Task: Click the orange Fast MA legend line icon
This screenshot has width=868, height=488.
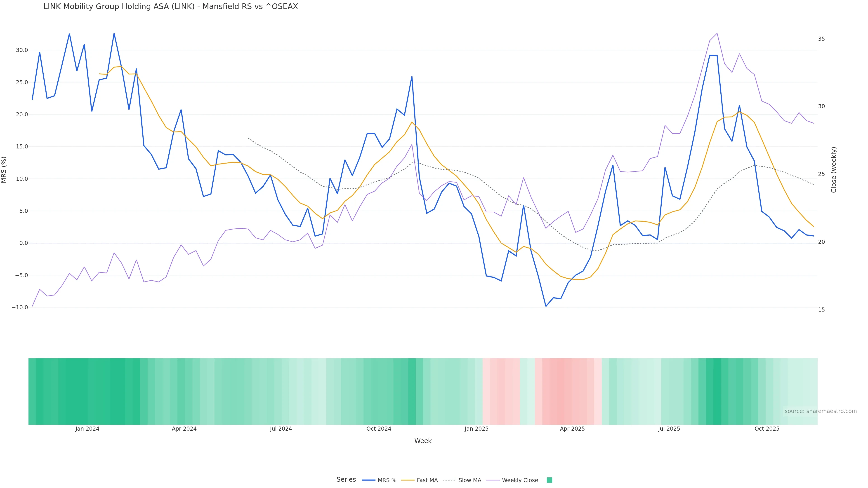Action: (408, 480)
